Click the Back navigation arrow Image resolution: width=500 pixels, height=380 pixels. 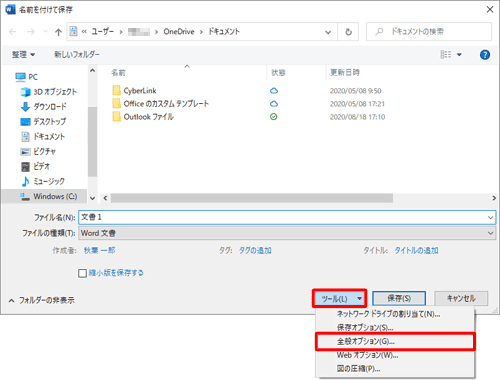[x=13, y=32]
